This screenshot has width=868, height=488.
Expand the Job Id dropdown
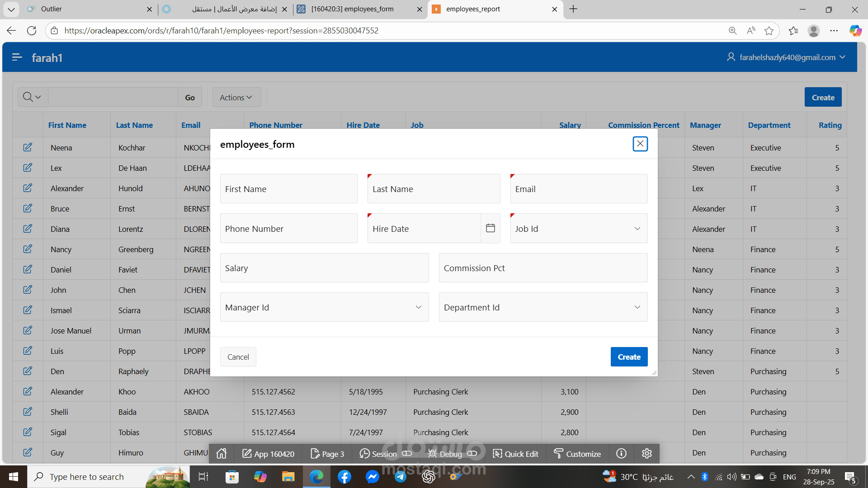579,229
